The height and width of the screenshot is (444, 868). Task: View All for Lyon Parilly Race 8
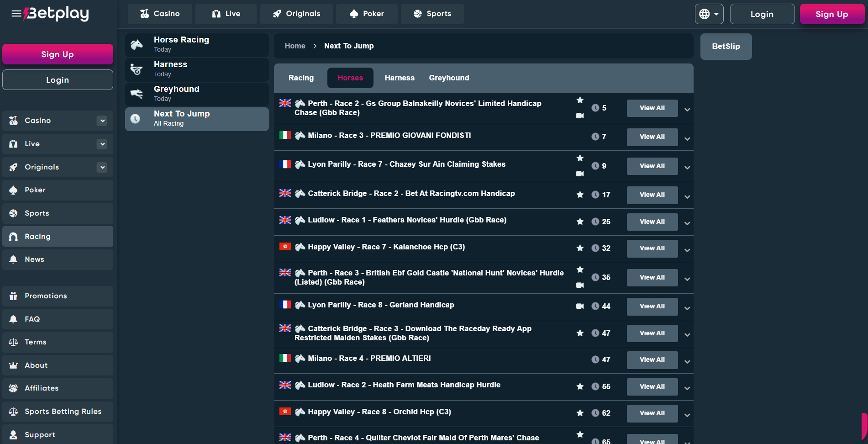tap(652, 307)
